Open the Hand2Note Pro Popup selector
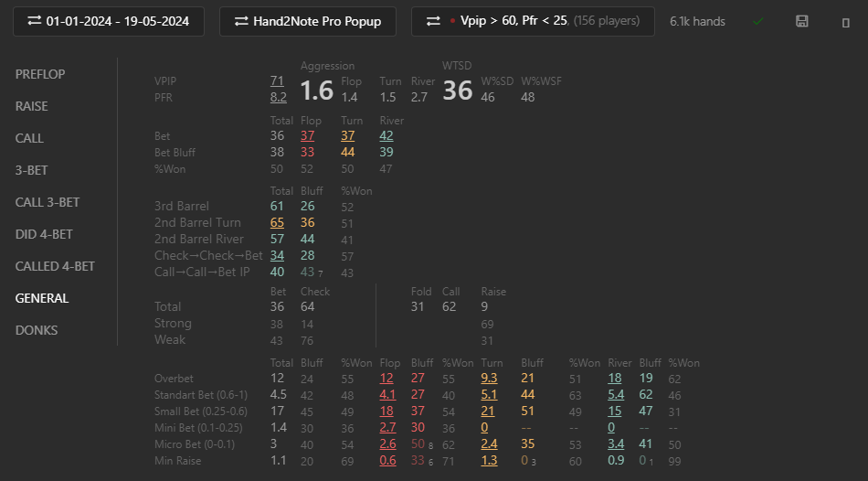The width and height of the screenshot is (868, 481). 307,21
